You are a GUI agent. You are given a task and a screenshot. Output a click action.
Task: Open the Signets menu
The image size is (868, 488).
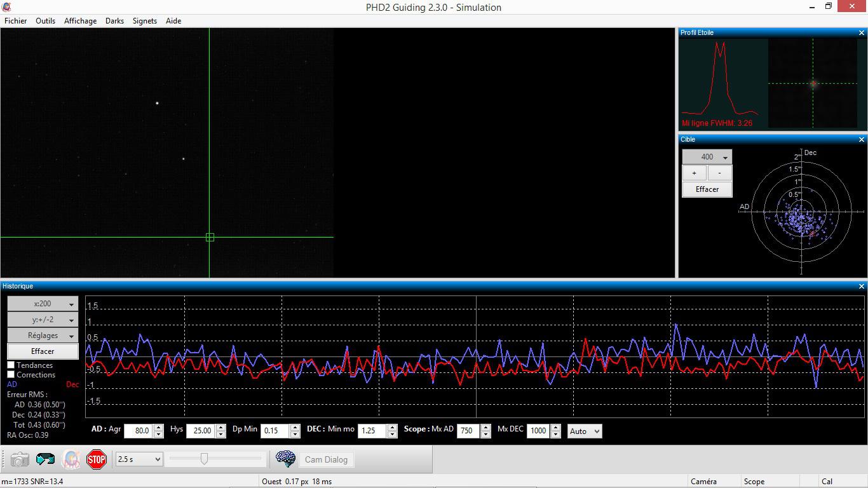click(145, 21)
